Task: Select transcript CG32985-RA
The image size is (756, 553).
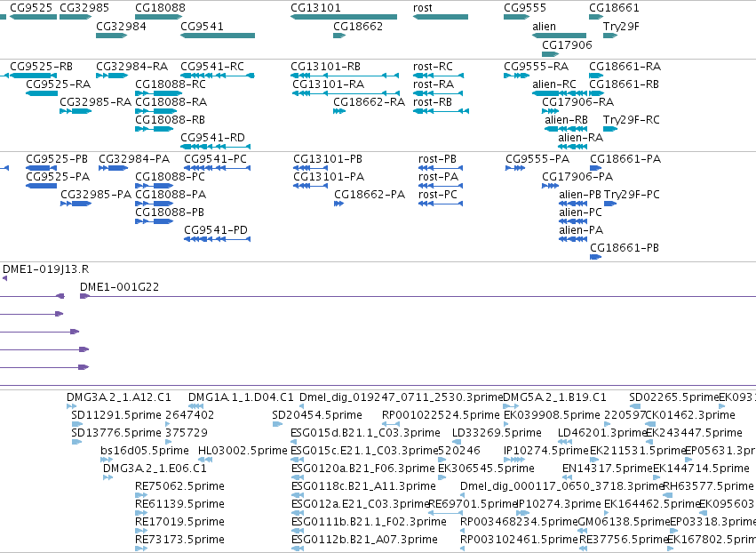Action: tap(76, 111)
